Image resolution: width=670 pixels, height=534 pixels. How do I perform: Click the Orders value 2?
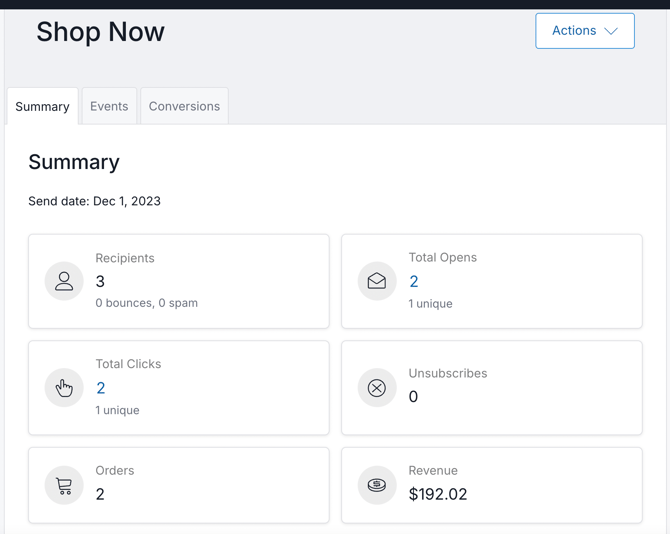(100, 494)
